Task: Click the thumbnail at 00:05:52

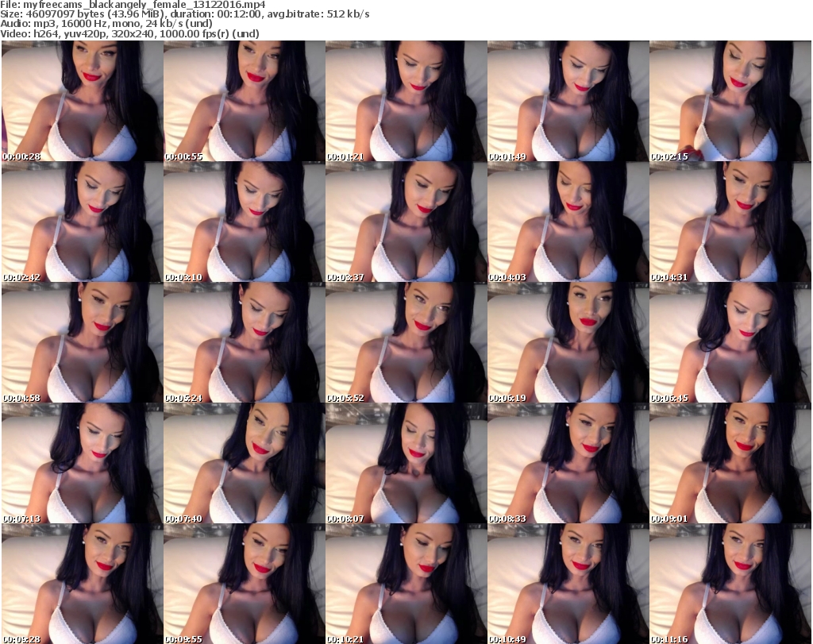Action: coord(406,343)
